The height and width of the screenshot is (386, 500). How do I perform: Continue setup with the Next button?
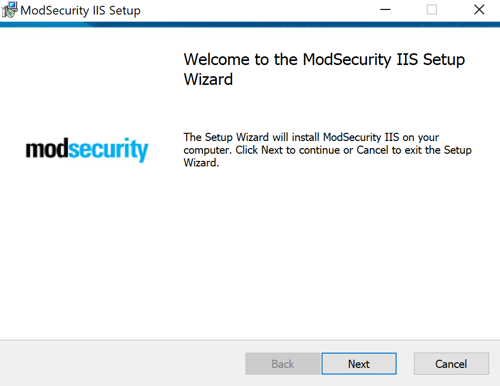[x=359, y=364]
